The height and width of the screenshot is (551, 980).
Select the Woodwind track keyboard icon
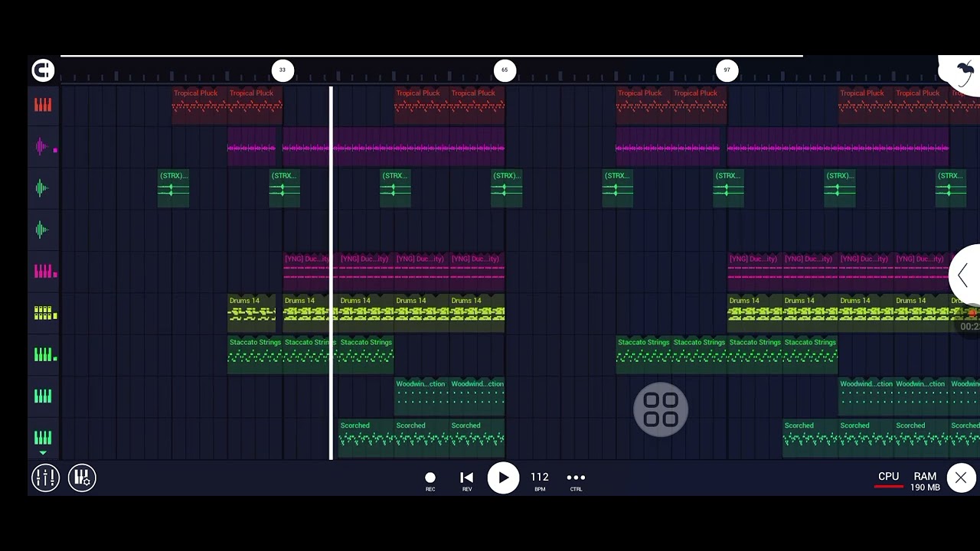coord(43,396)
